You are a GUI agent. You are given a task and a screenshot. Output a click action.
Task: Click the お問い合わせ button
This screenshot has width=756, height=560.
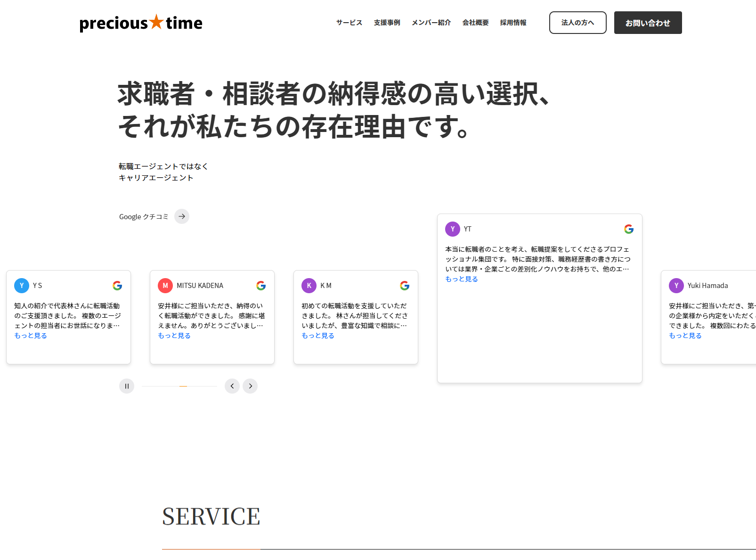648,23
